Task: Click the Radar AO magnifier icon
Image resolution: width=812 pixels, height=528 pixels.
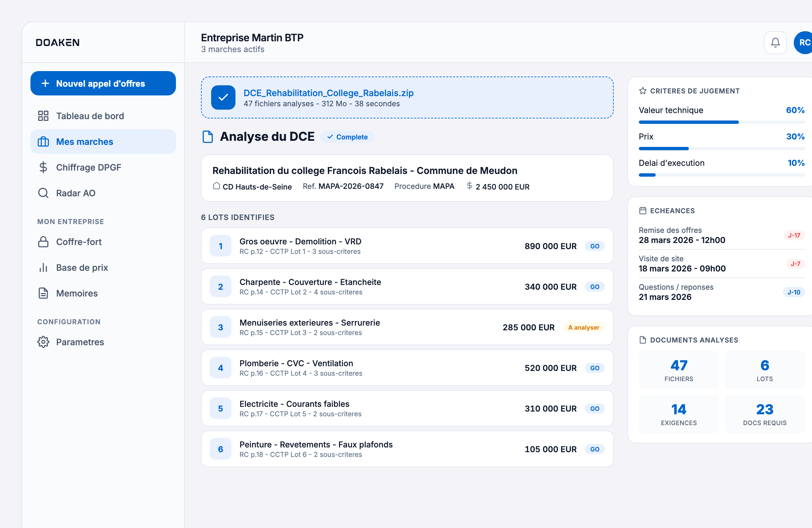Action: point(43,193)
